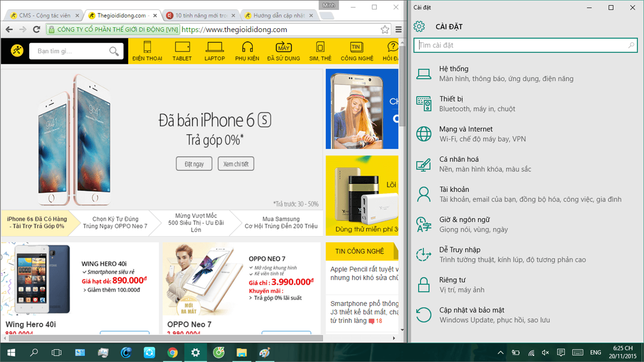Open OPPO Neo 7 promo thumbnail

(x=241, y=278)
